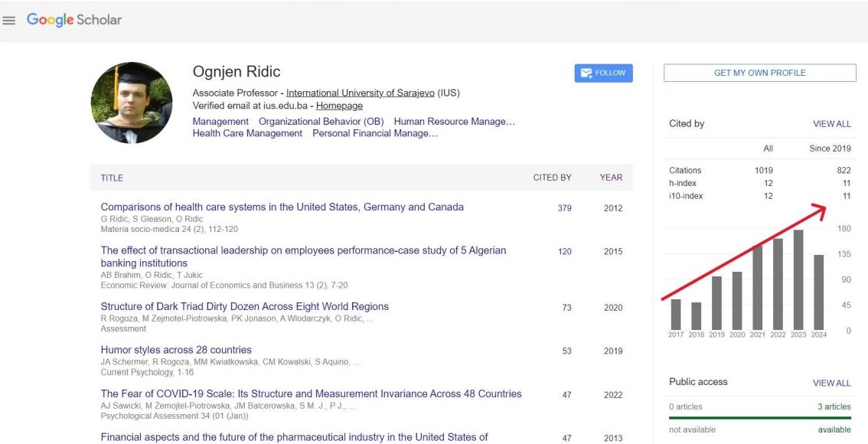
Task: Open the hamburger menu icon
Action: click(9, 21)
